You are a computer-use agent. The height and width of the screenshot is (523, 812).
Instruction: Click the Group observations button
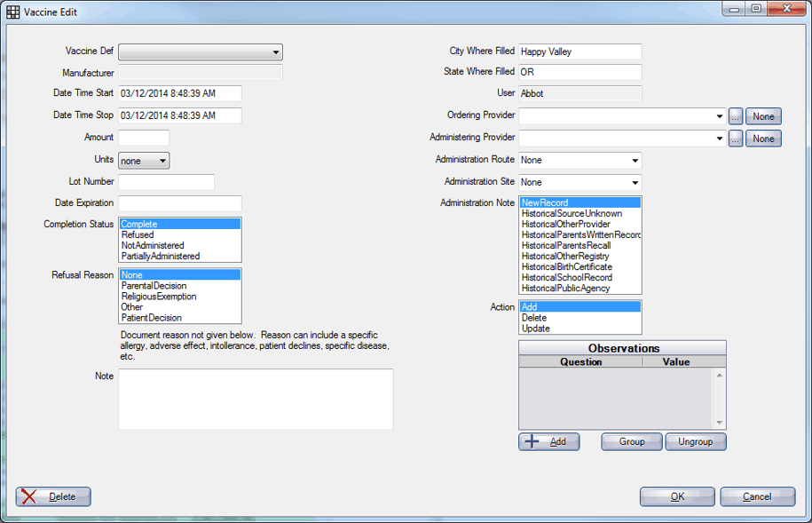(631, 441)
